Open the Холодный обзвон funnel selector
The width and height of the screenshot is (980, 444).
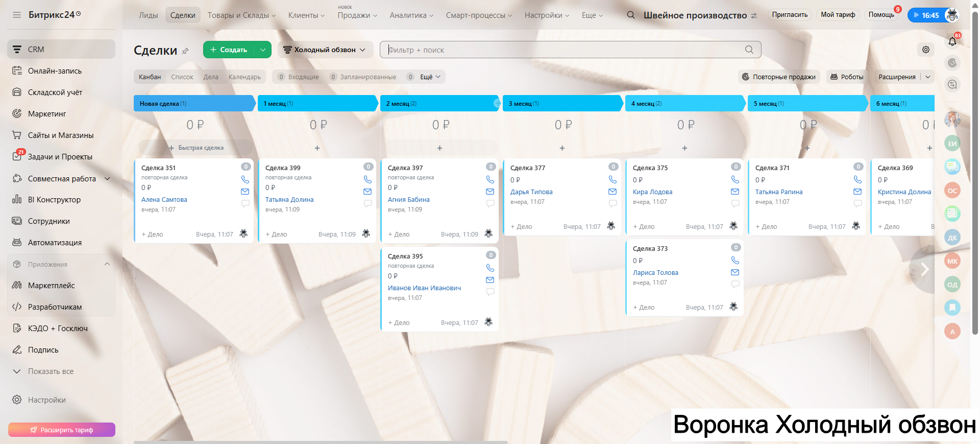[x=325, y=50]
